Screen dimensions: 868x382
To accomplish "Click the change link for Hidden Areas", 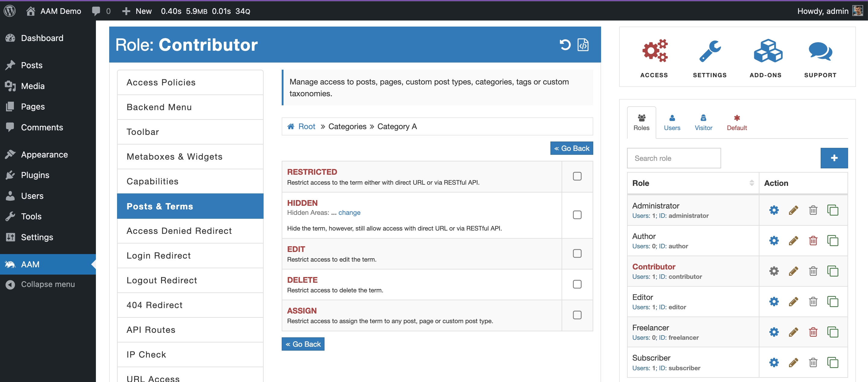I will tap(349, 212).
